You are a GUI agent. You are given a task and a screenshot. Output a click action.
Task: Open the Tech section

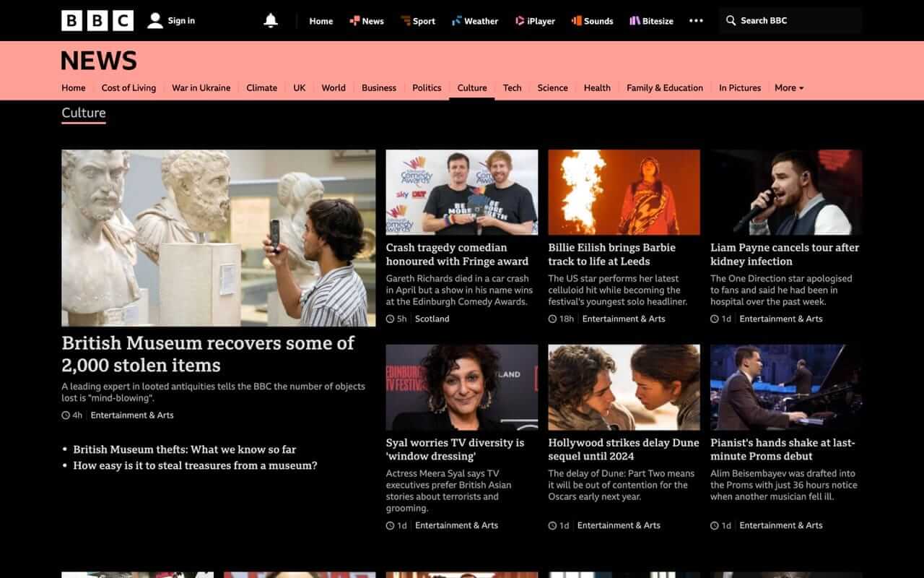click(512, 87)
